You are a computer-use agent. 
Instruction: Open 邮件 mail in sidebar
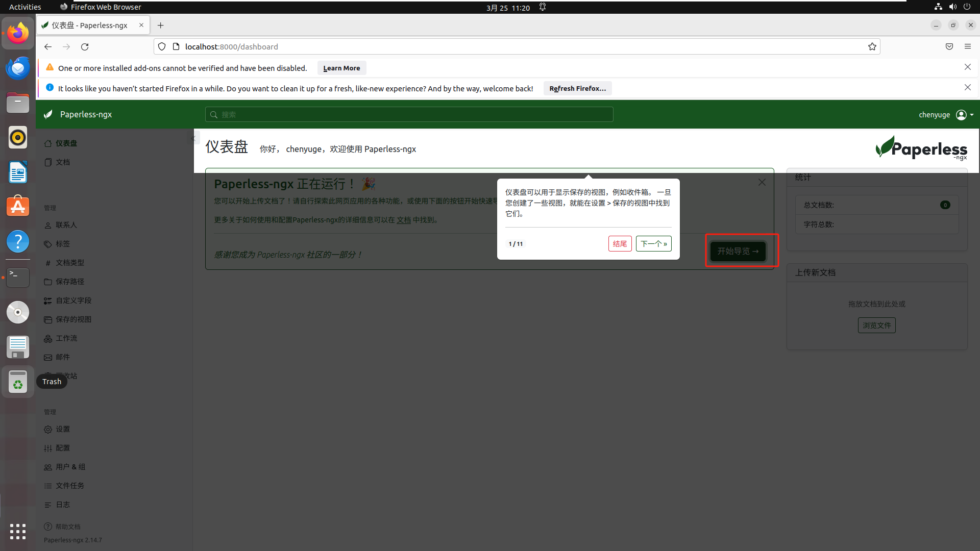click(x=62, y=357)
